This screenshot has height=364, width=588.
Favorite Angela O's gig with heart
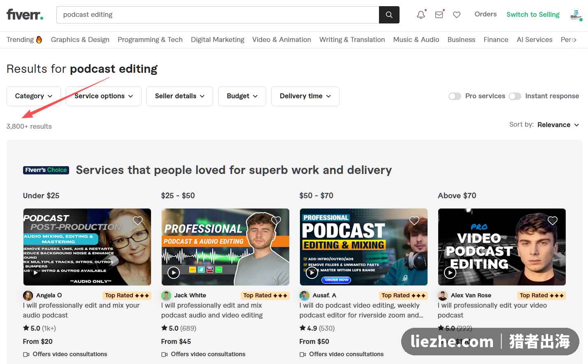[x=138, y=220]
